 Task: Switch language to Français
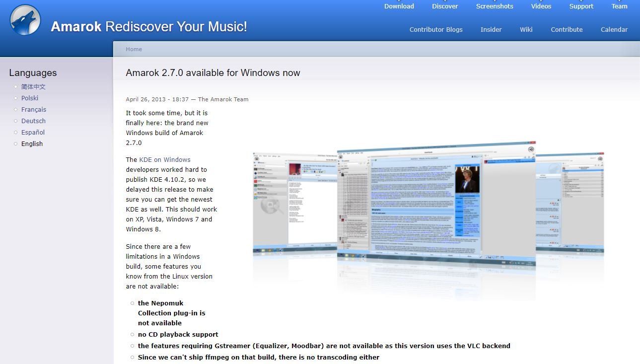click(x=34, y=109)
